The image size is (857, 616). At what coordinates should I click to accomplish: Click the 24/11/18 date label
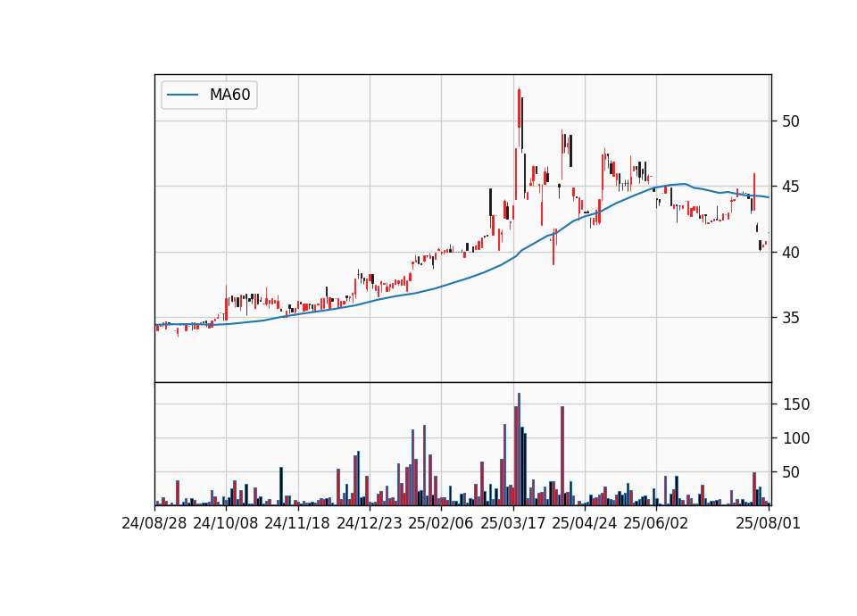pos(297,523)
